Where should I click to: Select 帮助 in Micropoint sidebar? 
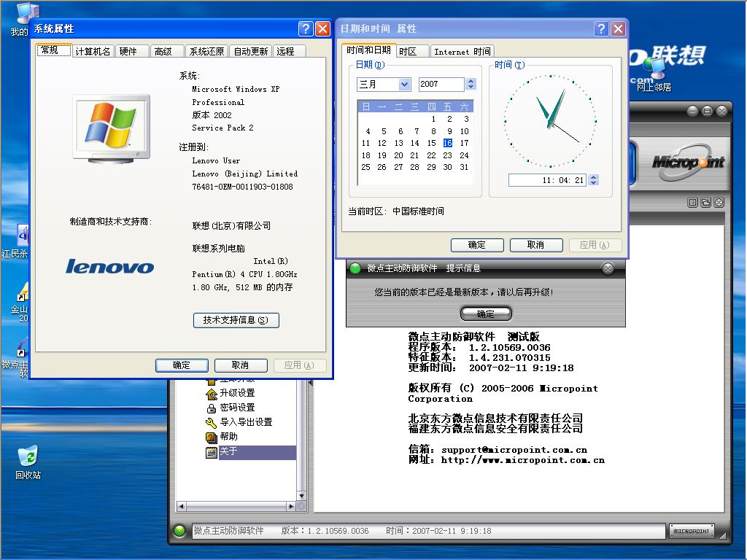coord(228,437)
